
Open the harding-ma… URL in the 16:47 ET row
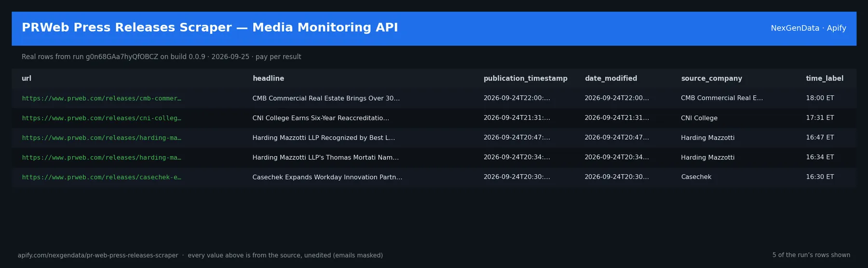tap(101, 138)
